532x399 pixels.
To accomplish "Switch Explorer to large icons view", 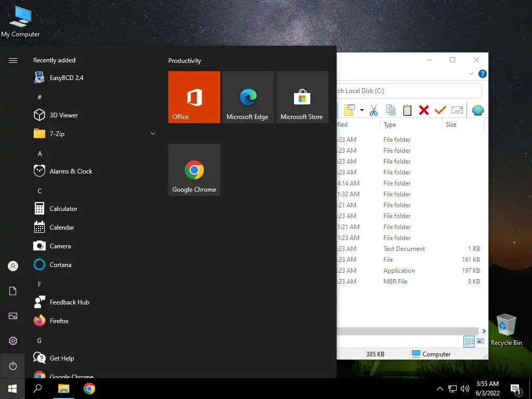I will (481, 341).
